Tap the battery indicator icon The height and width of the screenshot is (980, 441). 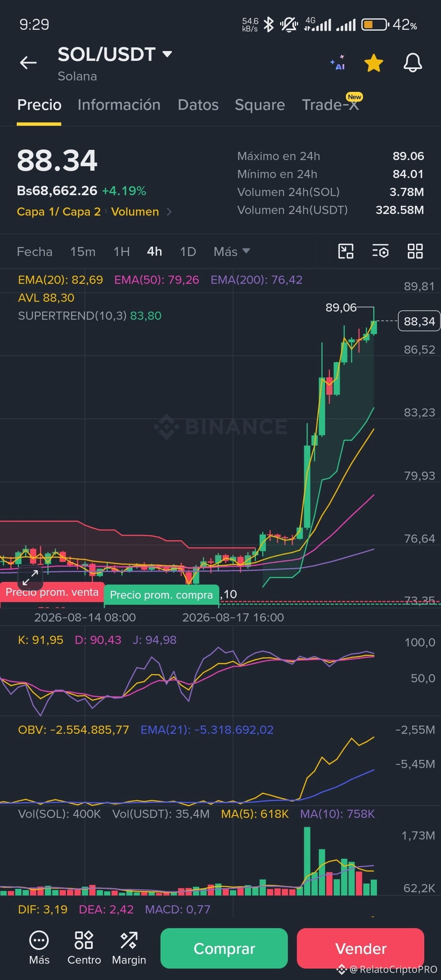[375, 24]
